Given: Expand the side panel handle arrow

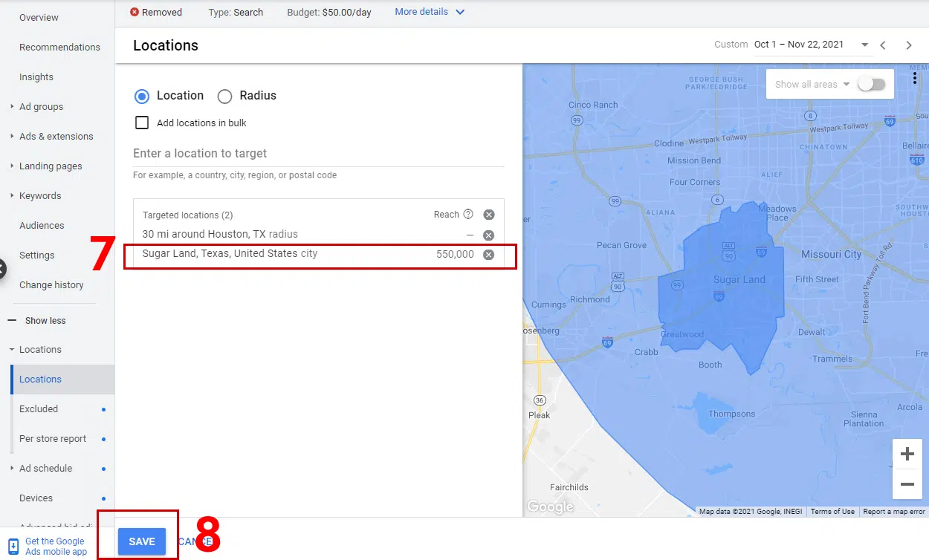Looking at the screenshot, I should click(x=2, y=268).
